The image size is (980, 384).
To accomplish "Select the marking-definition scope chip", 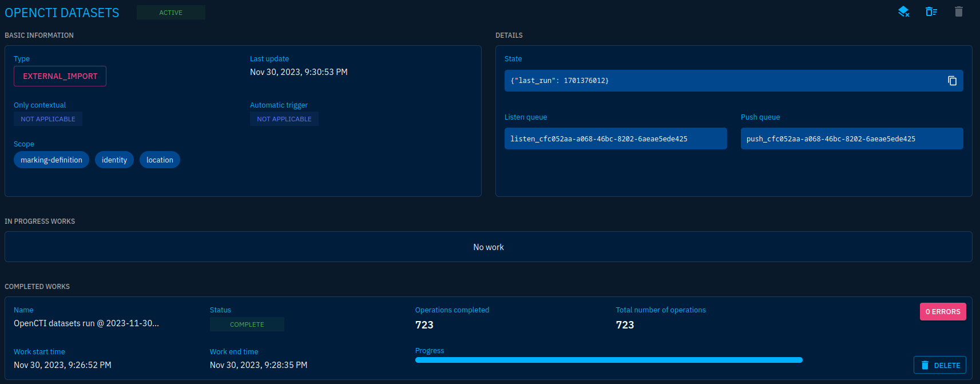I will tap(51, 160).
